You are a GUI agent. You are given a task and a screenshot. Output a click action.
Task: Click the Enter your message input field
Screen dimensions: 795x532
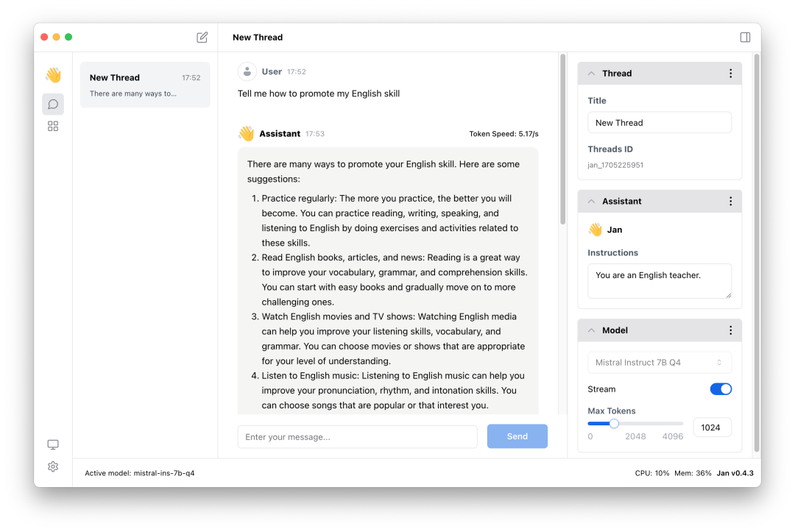pyautogui.click(x=357, y=437)
